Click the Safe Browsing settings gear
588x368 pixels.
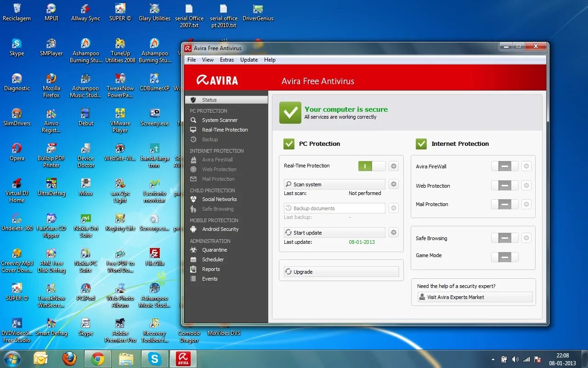[526, 238]
